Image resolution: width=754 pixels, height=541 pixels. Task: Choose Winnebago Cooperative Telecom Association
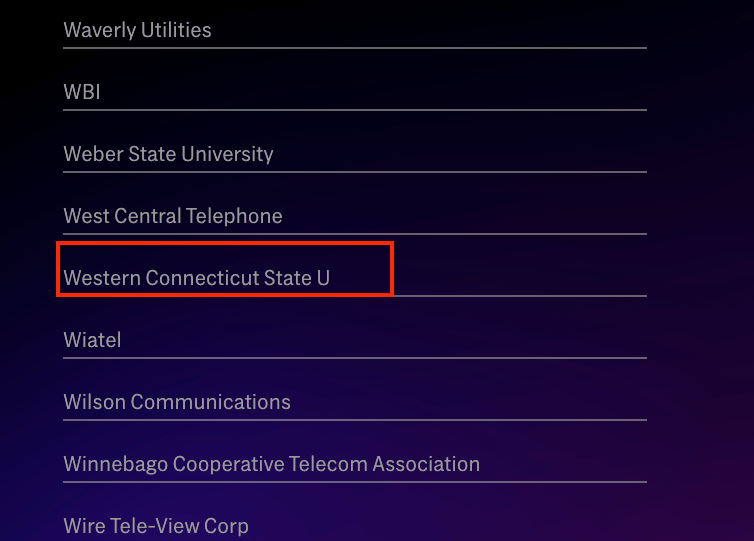tap(272, 464)
